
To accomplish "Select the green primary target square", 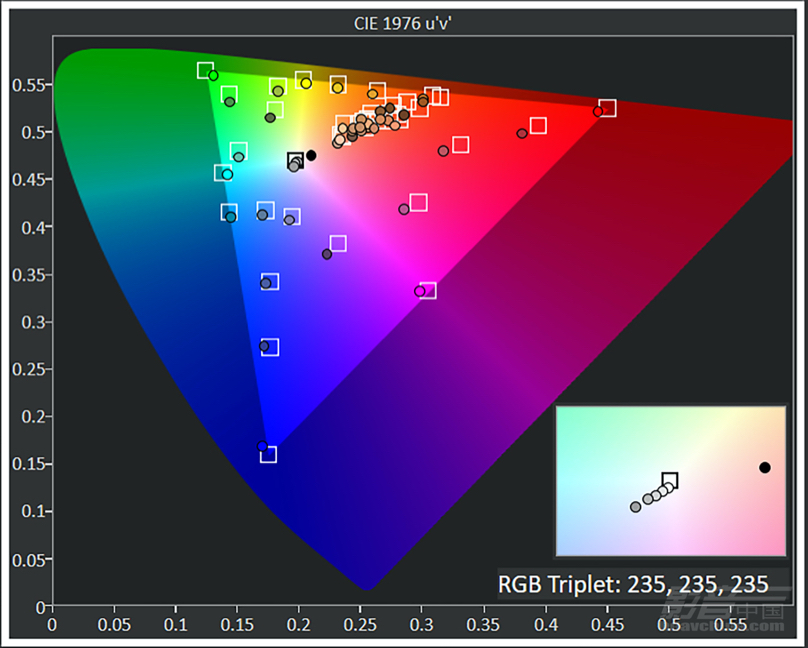I will click(x=205, y=71).
